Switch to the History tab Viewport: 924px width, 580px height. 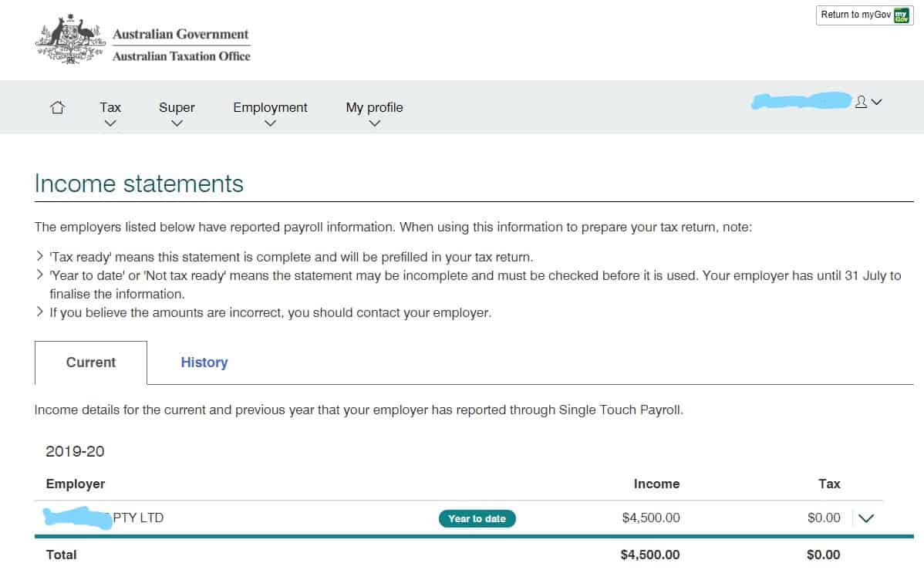pos(204,362)
